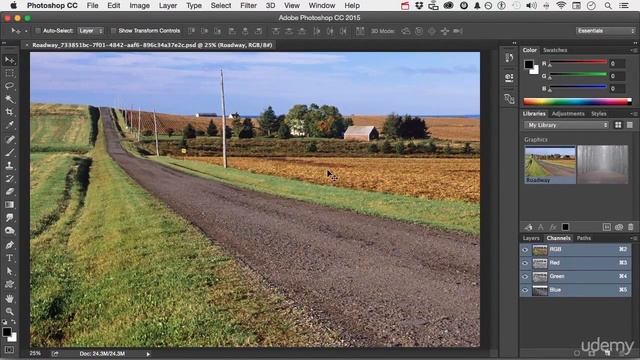Open the Filter menu

point(249,5)
